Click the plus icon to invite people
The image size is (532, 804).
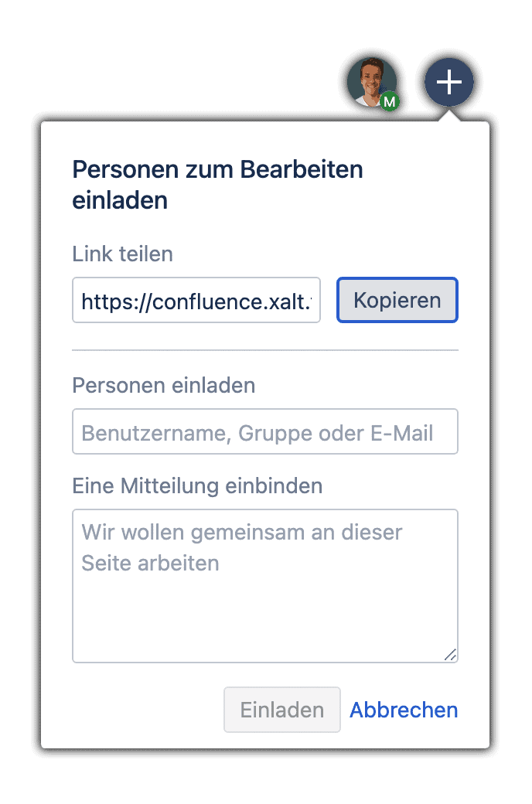click(449, 82)
